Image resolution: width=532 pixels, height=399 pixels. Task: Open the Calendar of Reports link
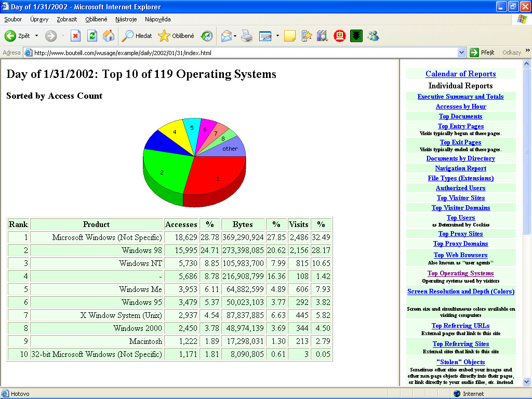click(460, 74)
